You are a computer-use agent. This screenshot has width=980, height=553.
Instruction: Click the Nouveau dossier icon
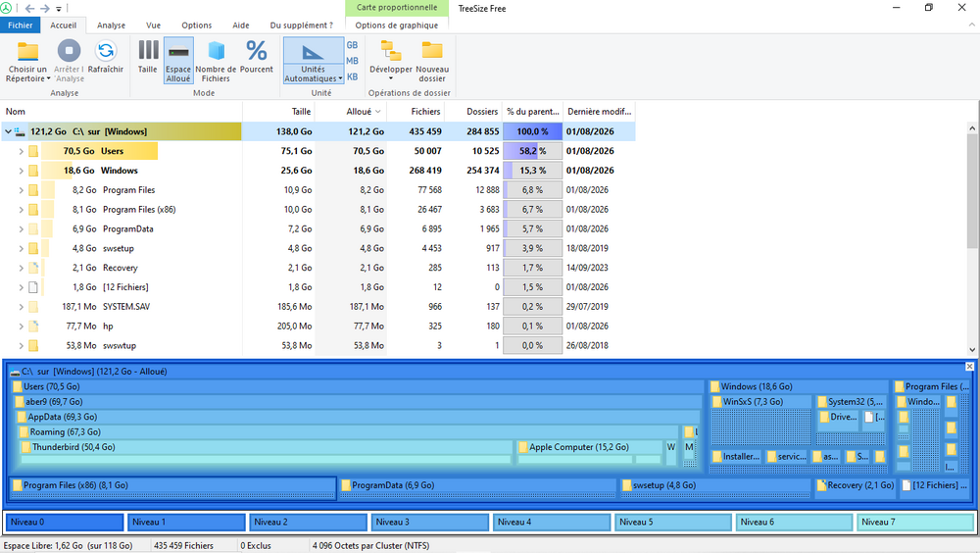pyautogui.click(x=432, y=51)
